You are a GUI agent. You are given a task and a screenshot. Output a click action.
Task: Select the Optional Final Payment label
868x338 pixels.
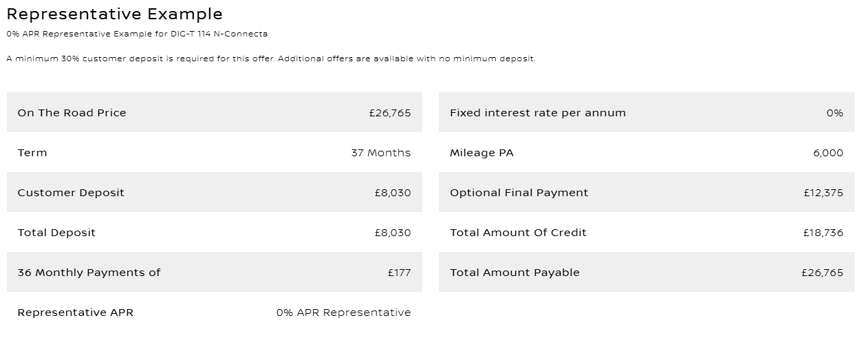click(519, 193)
